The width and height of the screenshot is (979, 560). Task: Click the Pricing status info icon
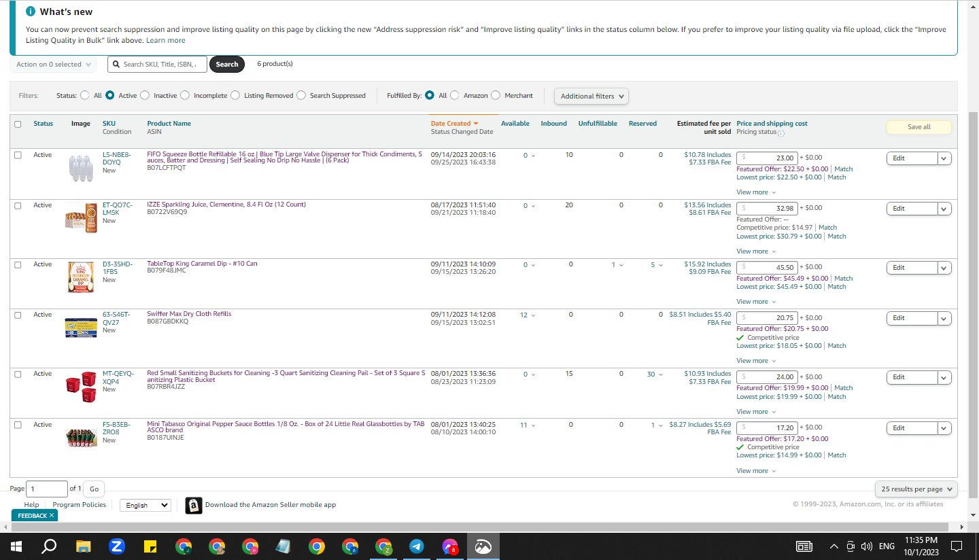pos(781,133)
